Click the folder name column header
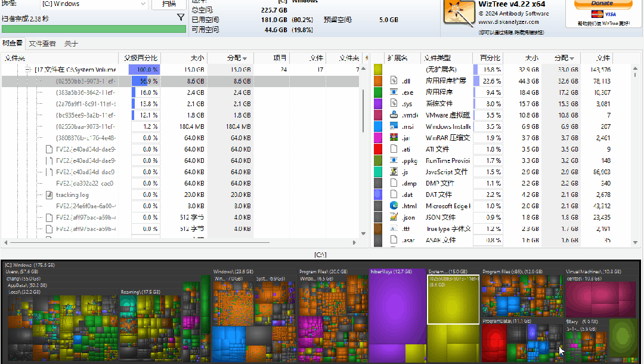Image resolution: width=644 pixels, height=364 pixels. pos(60,58)
